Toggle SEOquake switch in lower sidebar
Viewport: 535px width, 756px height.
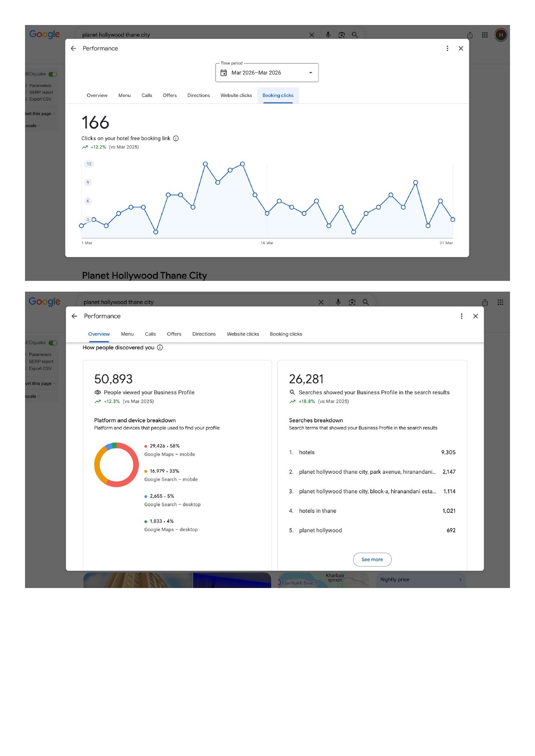pos(53,343)
